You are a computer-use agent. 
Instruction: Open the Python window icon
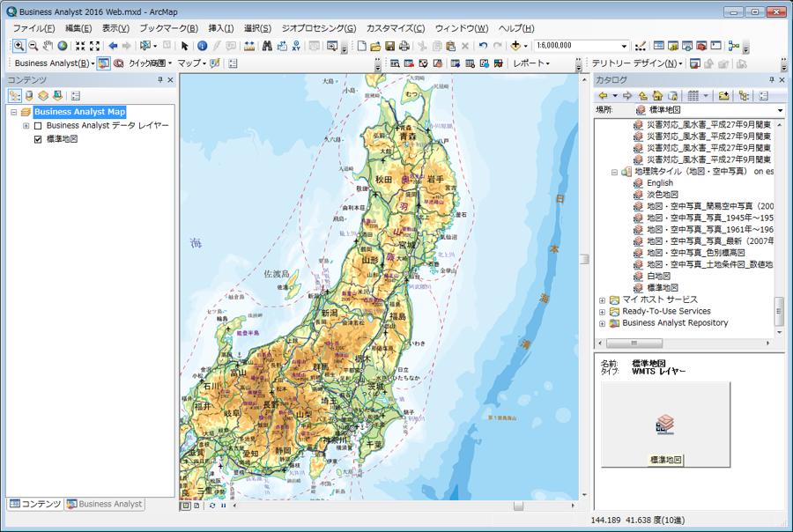coord(715,46)
